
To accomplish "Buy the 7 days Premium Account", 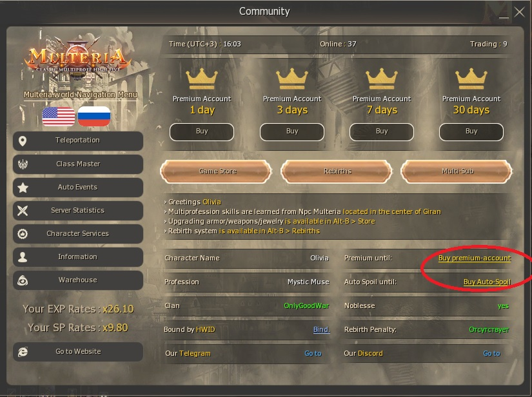I will (x=382, y=131).
